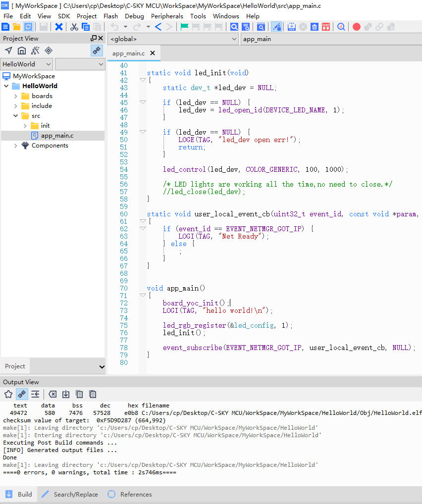Click the green bookmark flag icon
The width and height of the screenshot is (422, 504).
click(185, 27)
